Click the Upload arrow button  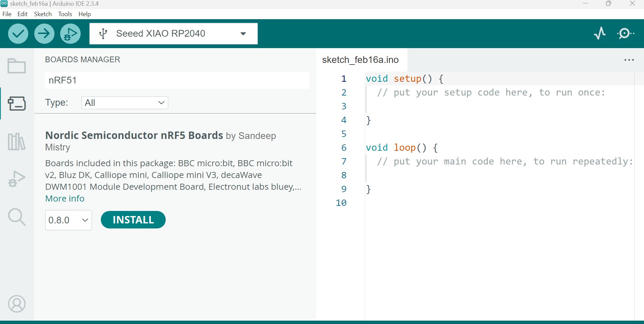point(44,34)
